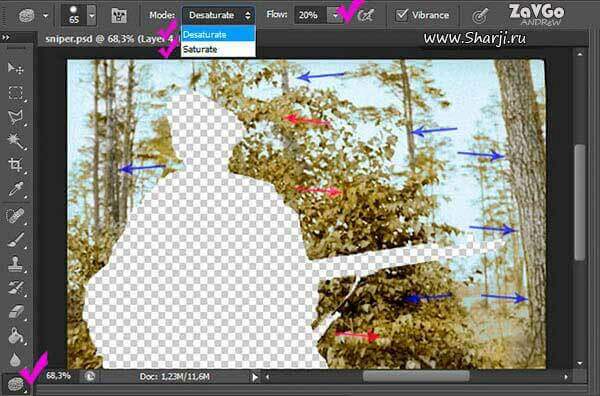Toggle the Vibrance checkbox
600x396 pixels.
pos(402,15)
